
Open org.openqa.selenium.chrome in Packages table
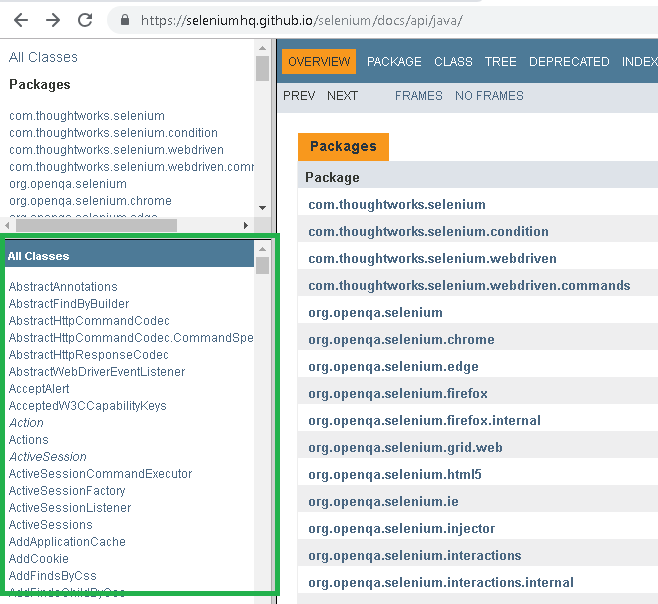(401, 339)
